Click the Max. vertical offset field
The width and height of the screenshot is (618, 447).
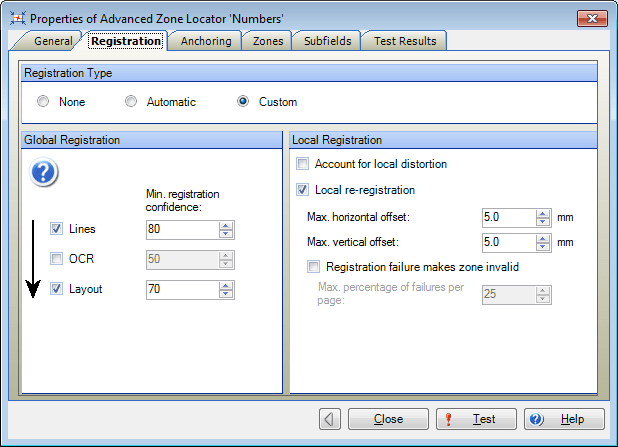click(507, 242)
